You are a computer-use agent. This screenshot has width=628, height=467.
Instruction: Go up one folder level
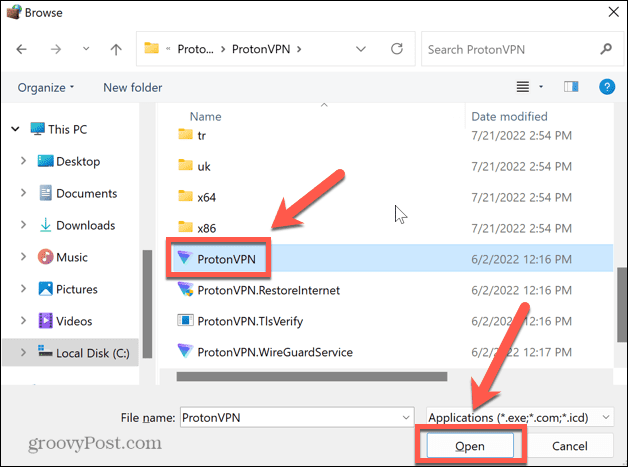pyautogui.click(x=116, y=49)
